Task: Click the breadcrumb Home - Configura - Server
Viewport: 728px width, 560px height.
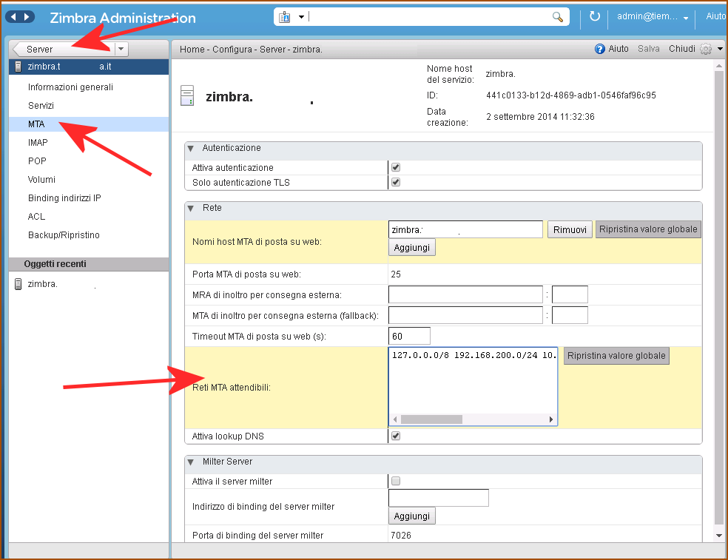Action: 252,50
